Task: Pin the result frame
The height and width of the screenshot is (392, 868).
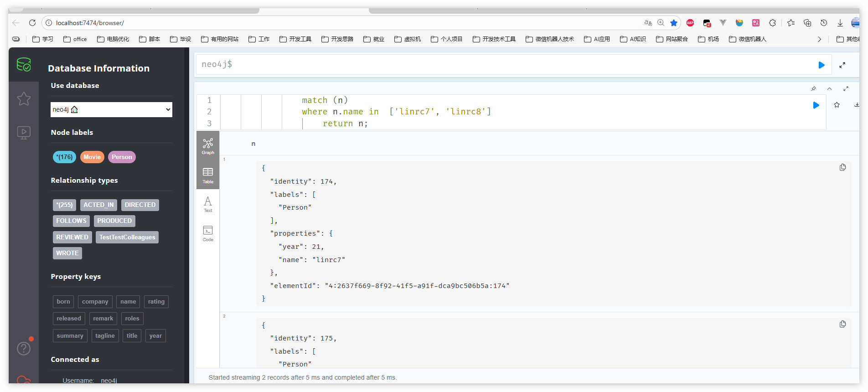Action: point(813,88)
